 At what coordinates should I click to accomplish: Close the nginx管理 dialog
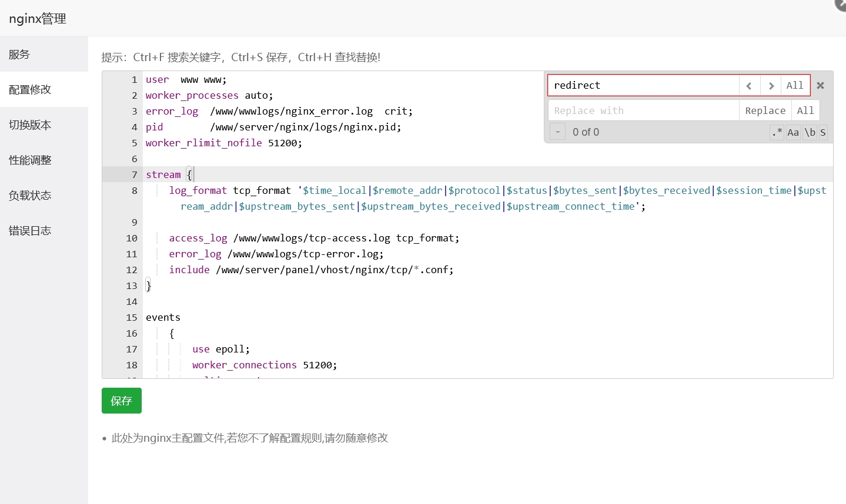pyautogui.click(x=841, y=5)
